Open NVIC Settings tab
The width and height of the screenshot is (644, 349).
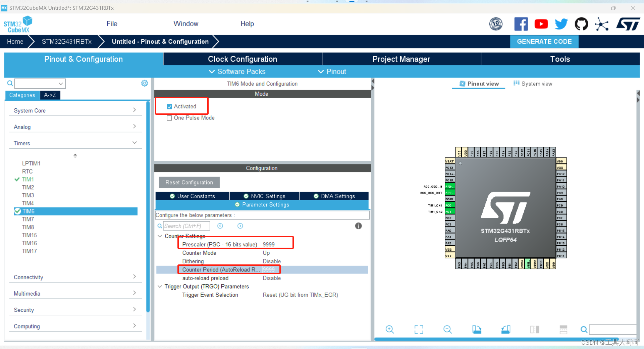pos(264,196)
